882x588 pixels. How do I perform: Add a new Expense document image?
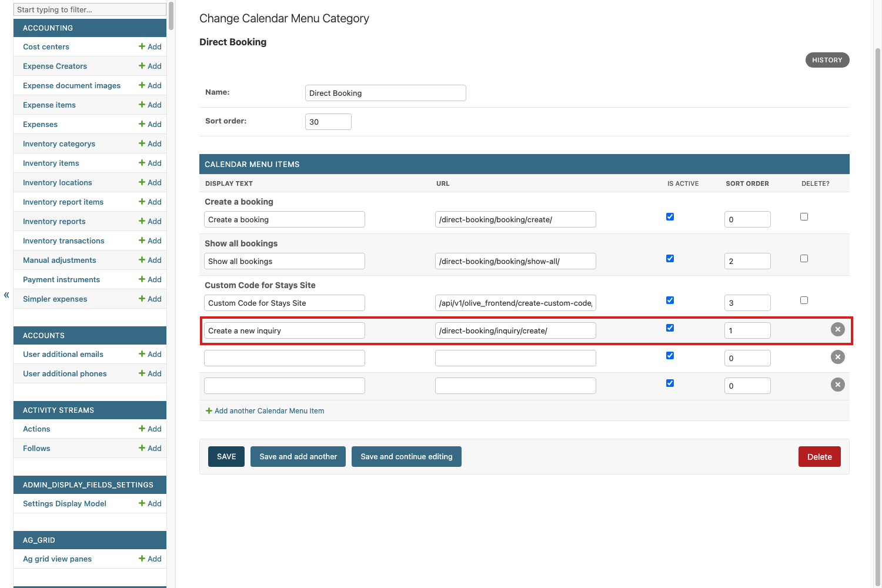pyautogui.click(x=150, y=85)
